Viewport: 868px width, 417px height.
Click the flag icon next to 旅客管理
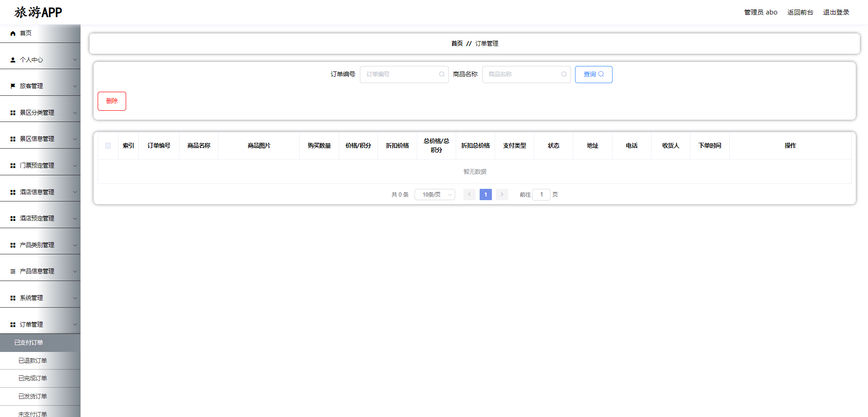(12, 85)
